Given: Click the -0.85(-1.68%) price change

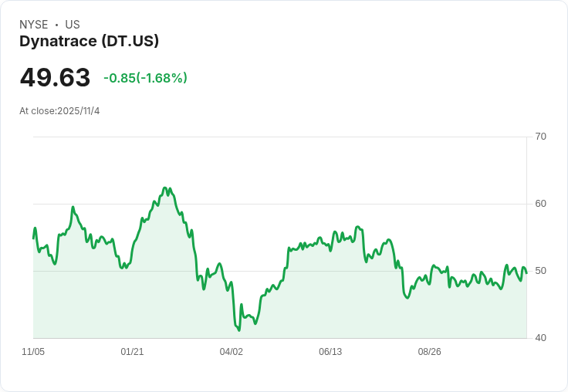Looking at the screenshot, I should pos(145,78).
